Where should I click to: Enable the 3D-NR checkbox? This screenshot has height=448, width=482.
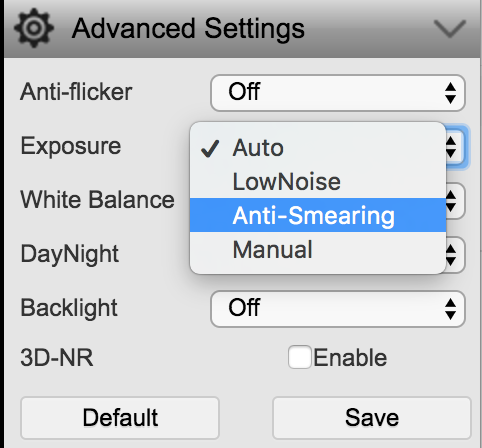[x=300, y=357]
